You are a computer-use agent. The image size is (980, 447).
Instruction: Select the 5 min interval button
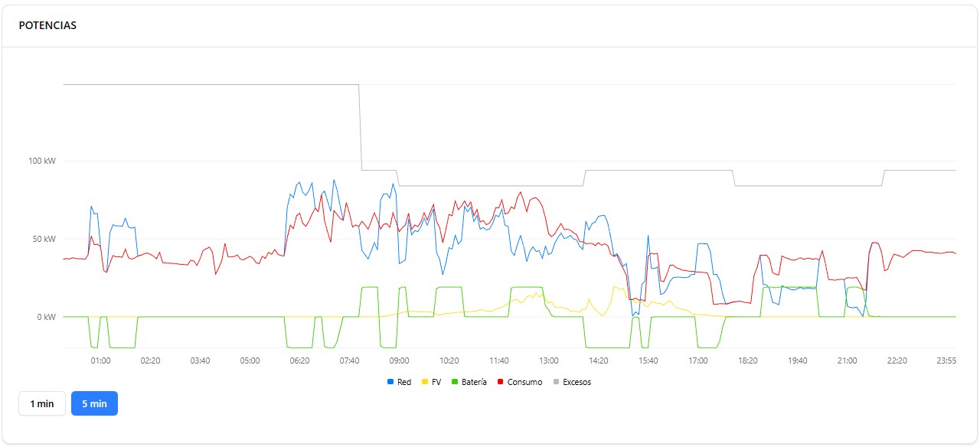94,403
